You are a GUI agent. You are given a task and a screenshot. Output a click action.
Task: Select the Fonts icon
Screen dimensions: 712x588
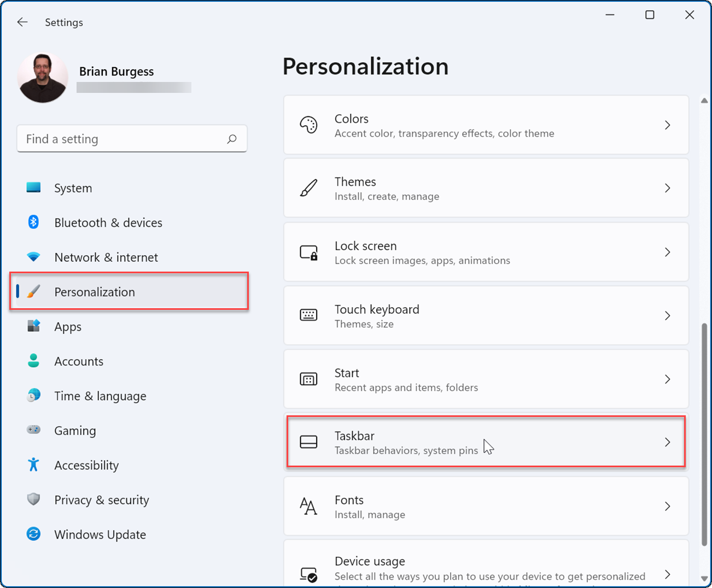coord(310,507)
